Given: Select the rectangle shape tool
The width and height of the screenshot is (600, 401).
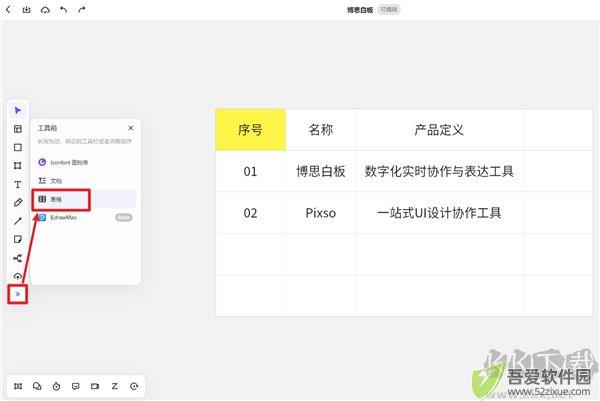Looking at the screenshot, I should pyautogui.click(x=18, y=147).
